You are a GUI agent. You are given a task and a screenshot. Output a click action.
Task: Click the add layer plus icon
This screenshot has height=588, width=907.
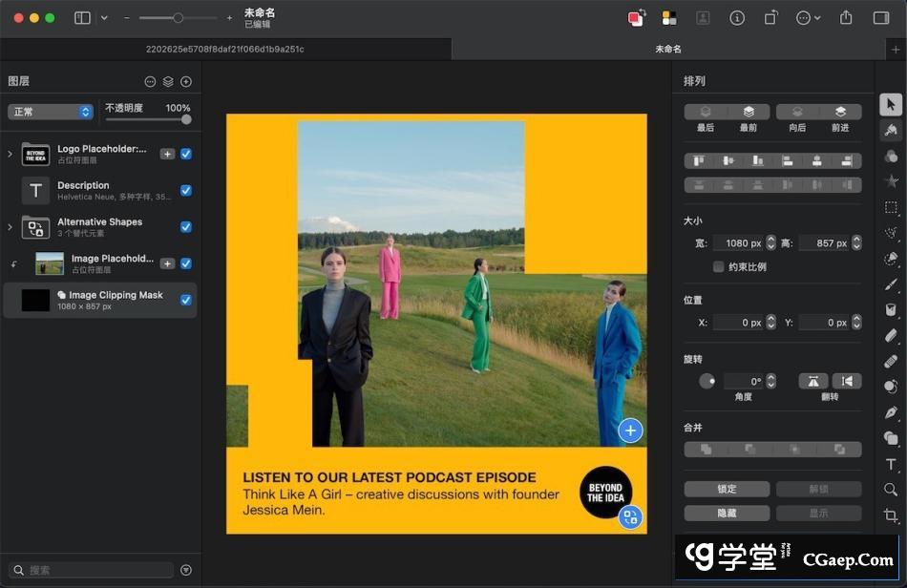coord(186,82)
